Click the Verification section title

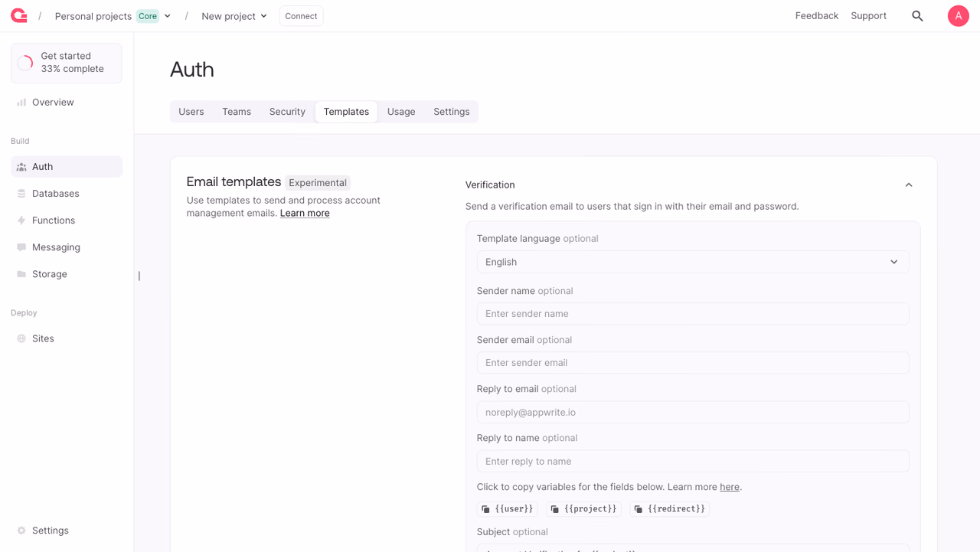click(490, 185)
